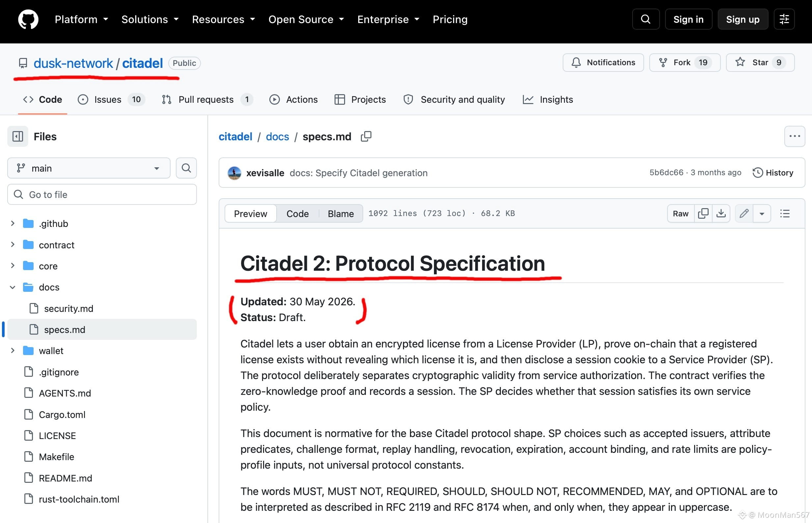The height and width of the screenshot is (523, 812).
Task: Copy raw file contents
Action: tap(703, 214)
